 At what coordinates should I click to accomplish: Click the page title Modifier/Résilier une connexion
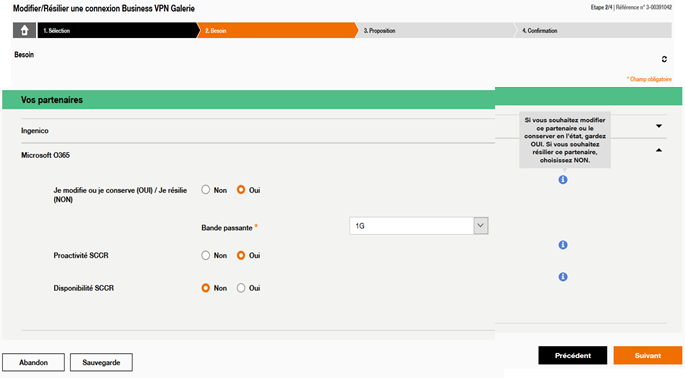[104, 8]
